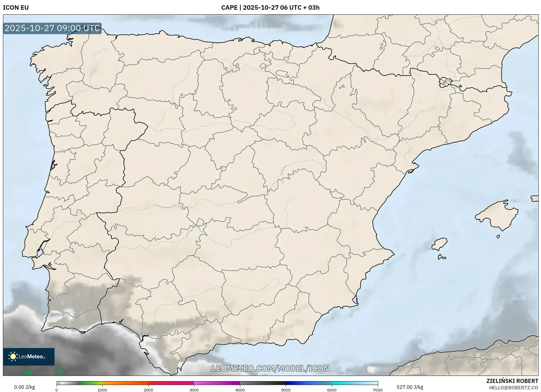Click the orange 1000–2000 colorbar segment
The height and width of the screenshot is (392, 541).
coord(125,383)
